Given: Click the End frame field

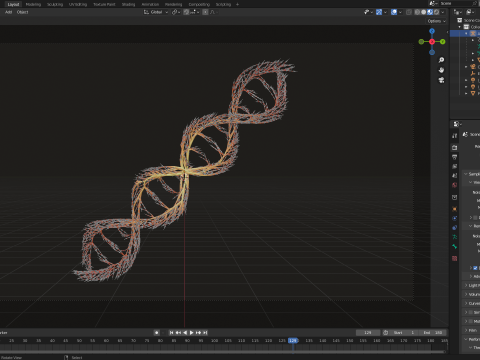Looking at the screenshot, I should [433, 333].
